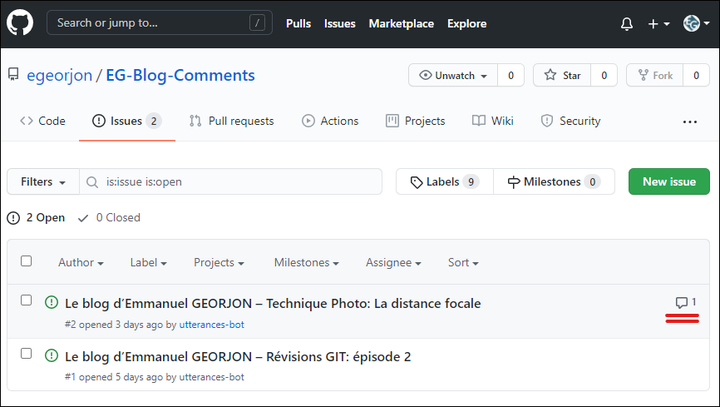720x407 pixels.
Task: Click the GitHub Octocat logo
Action: tap(20, 23)
